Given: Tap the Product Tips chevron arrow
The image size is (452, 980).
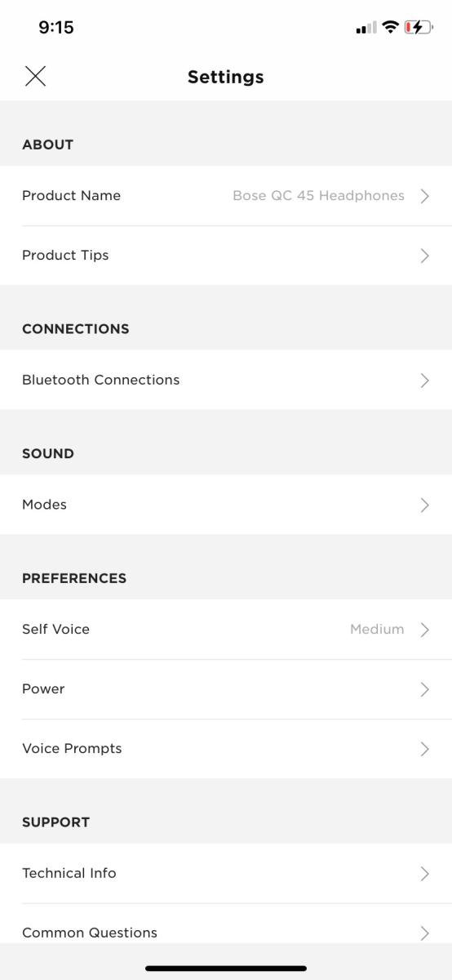Looking at the screenshot, I should [424, 256].
